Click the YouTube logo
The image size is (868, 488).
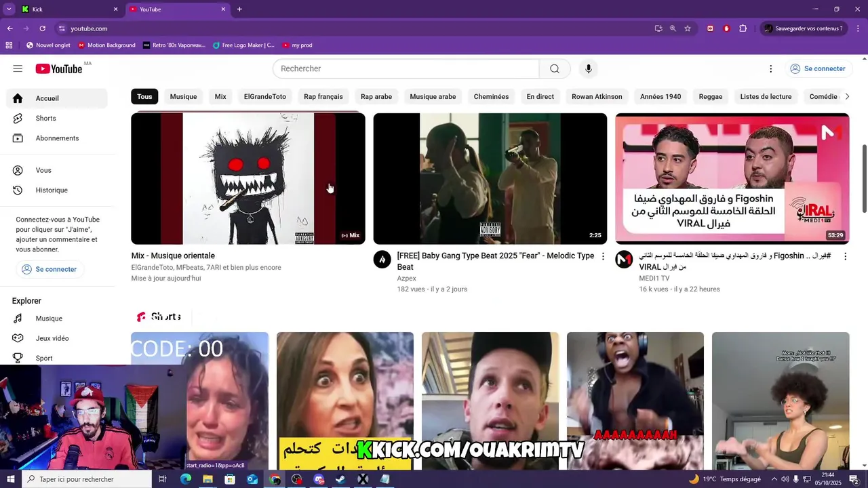pos(59,68)
